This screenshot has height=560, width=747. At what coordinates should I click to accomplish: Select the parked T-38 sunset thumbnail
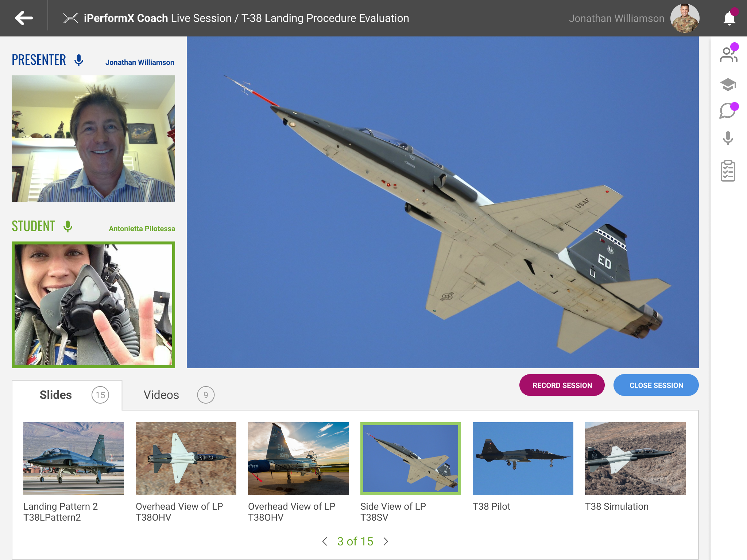pos(298,458)
